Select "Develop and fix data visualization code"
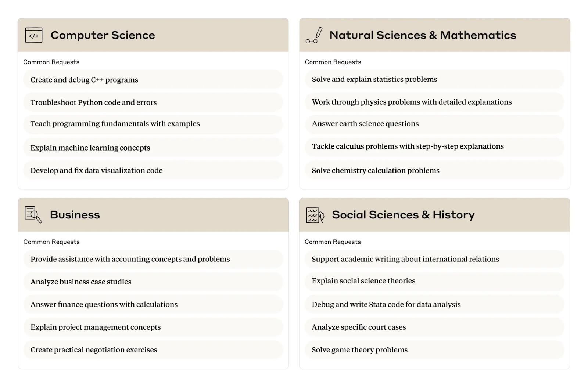 96,171
